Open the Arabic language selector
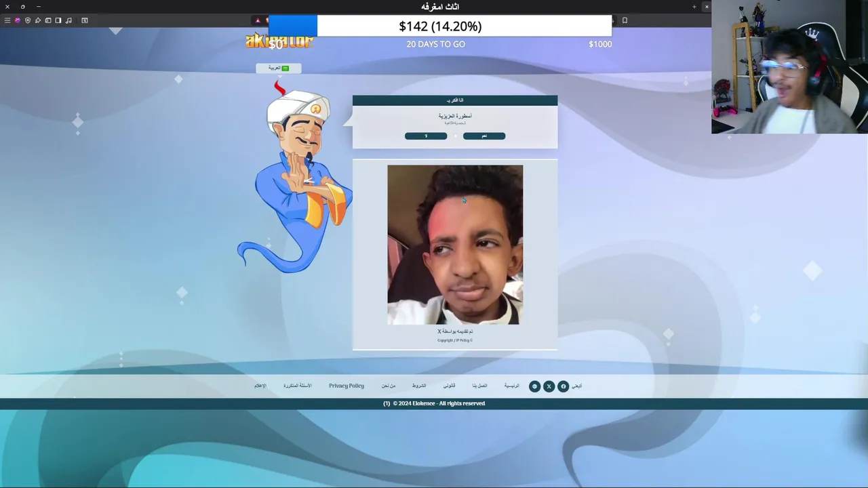Viewport: 868px width, 488px height. pos(279,68)
